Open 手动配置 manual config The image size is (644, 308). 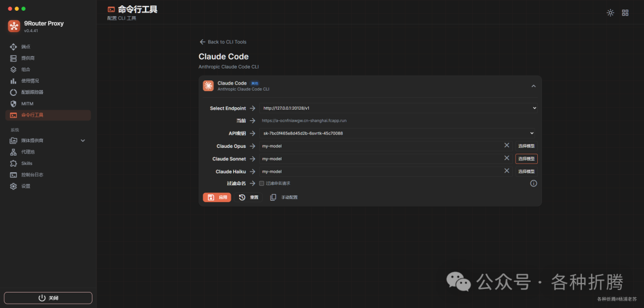[x=284, y=197]
